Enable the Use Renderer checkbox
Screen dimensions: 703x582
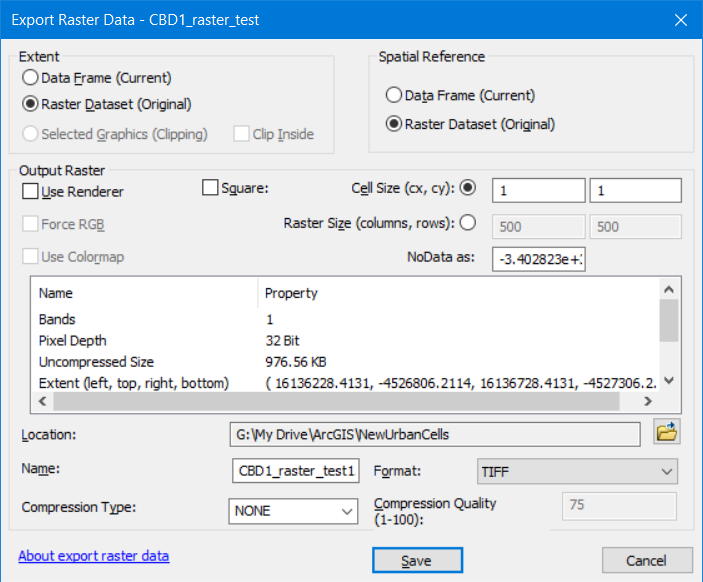(x=30, y=191)
